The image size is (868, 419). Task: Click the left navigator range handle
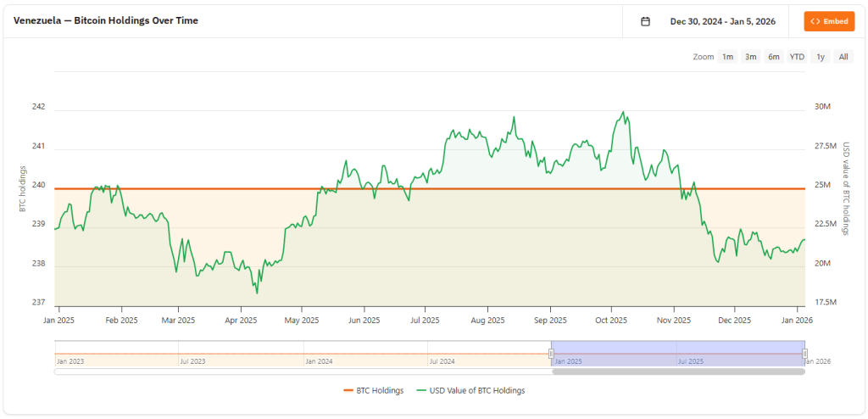click(551, 354)
